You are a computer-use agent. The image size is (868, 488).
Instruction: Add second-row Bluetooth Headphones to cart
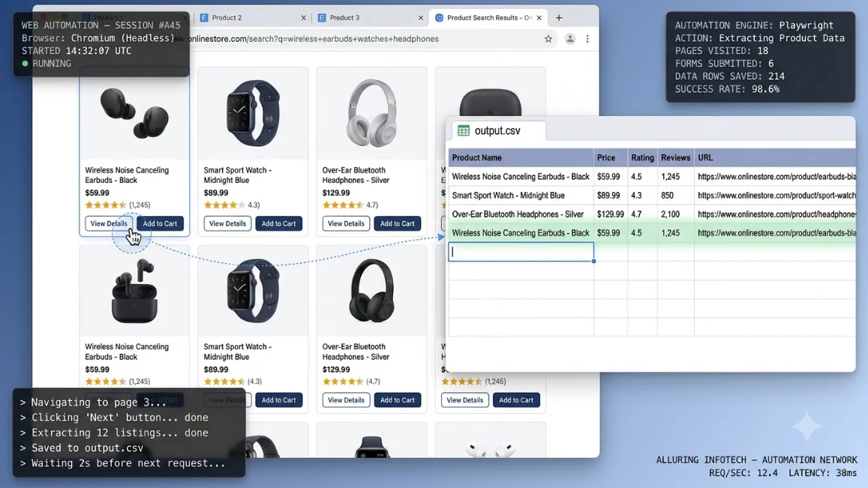pos(397,400)
